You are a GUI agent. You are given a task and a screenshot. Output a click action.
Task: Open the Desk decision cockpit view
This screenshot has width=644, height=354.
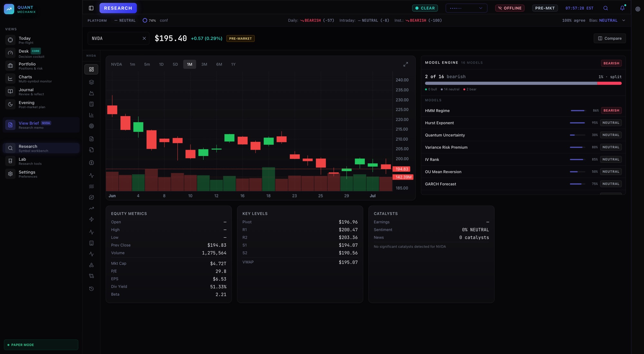click(41, 53)
